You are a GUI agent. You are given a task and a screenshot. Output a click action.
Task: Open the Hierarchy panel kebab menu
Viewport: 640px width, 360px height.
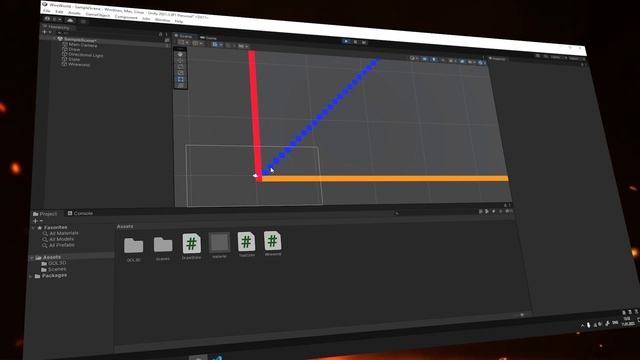(x=167, y=35)
